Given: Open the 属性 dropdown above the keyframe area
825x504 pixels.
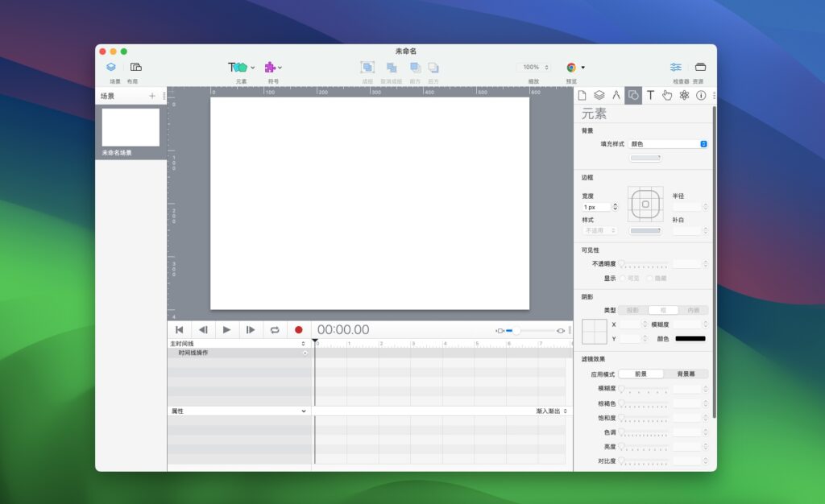Looking at the screenshot, I should (x=238, y=411).
